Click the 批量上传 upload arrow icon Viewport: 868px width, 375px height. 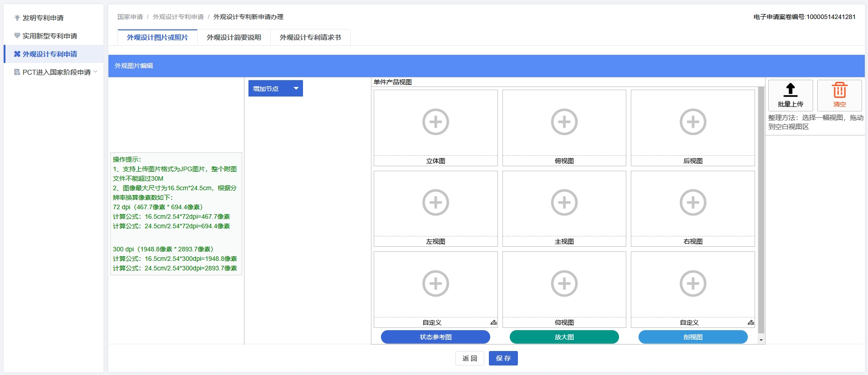(790, 90)
